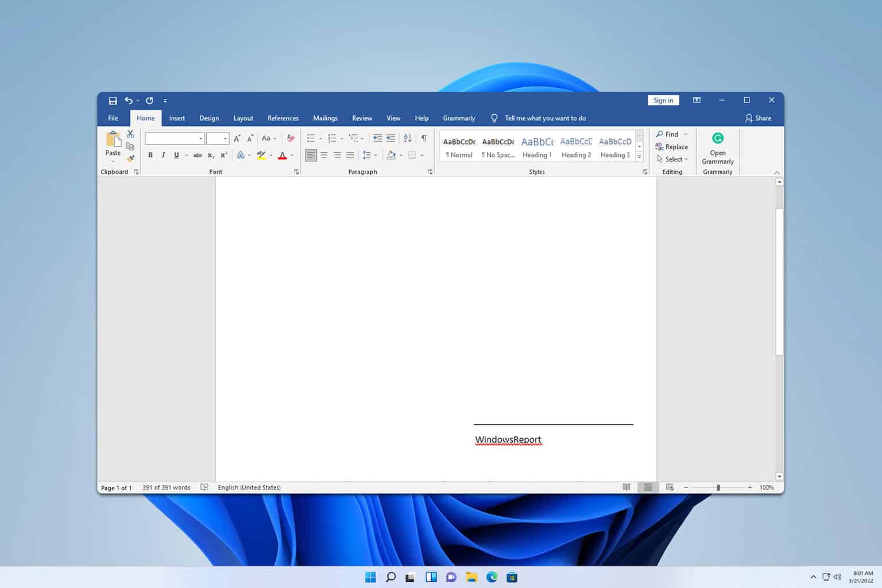Switch to Insert tab
Viewport: 882px width, 588px height.
pyautogui.click(x=177, y=118)
